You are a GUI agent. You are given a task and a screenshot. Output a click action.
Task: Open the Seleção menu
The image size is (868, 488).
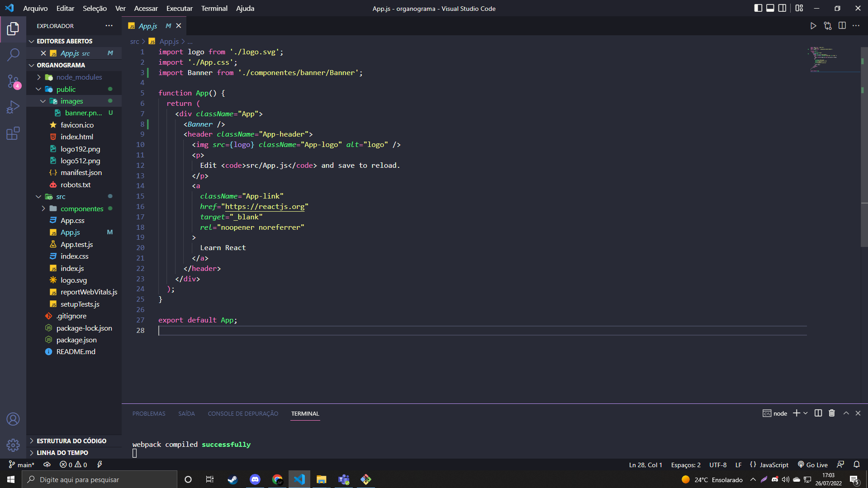(x=95, y=8)
